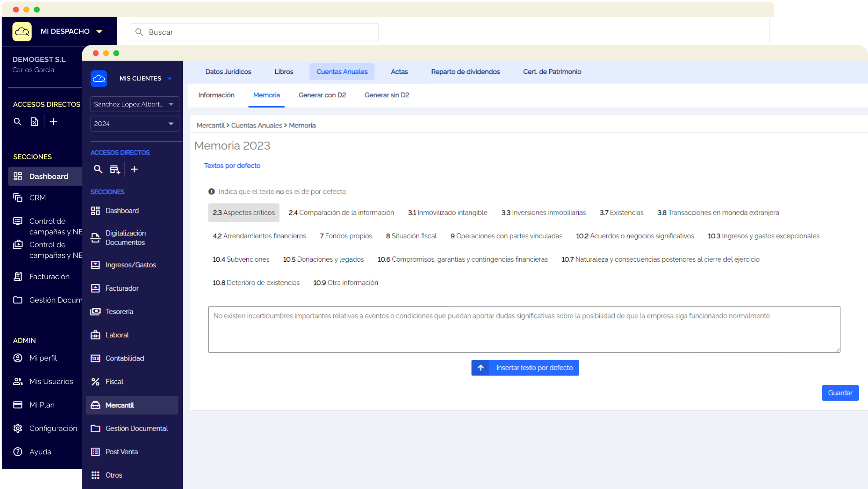Select the Cuentas Anuales tab
This screenshot has height=489, width=868.
342,72
